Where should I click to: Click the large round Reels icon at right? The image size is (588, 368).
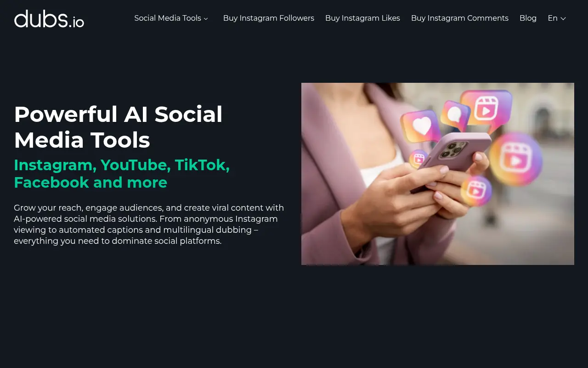[515, 159]
